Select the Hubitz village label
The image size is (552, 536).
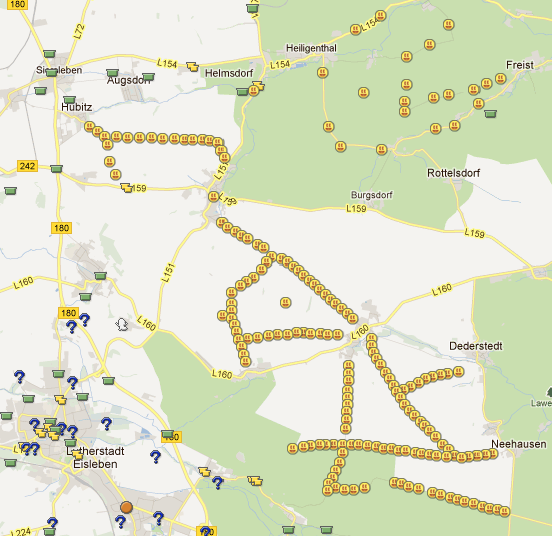[x=76, y=107]
